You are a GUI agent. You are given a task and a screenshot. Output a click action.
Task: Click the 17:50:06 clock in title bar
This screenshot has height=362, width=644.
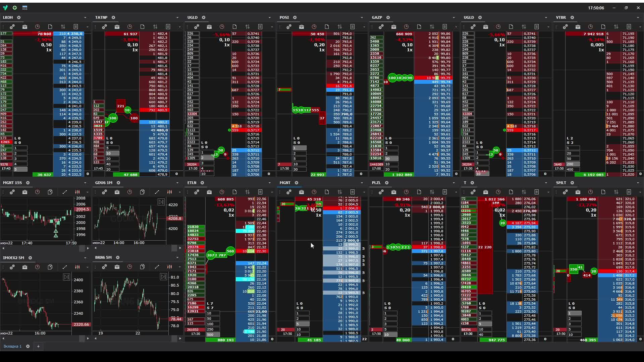tap(596, 8)
